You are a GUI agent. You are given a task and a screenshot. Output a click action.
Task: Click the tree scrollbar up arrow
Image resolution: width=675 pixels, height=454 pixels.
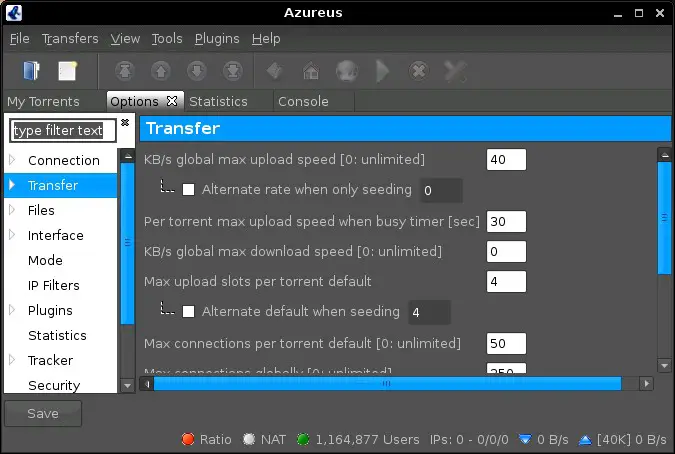pos(127,156)
